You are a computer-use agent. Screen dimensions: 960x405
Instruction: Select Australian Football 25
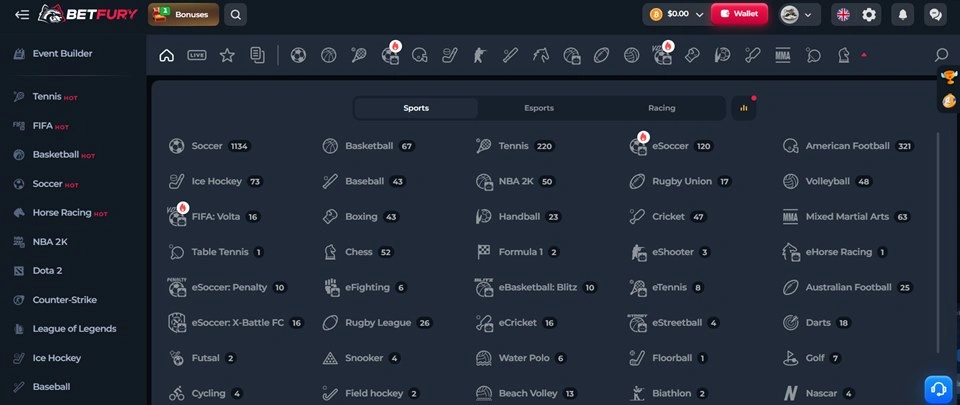coord(847,288)
